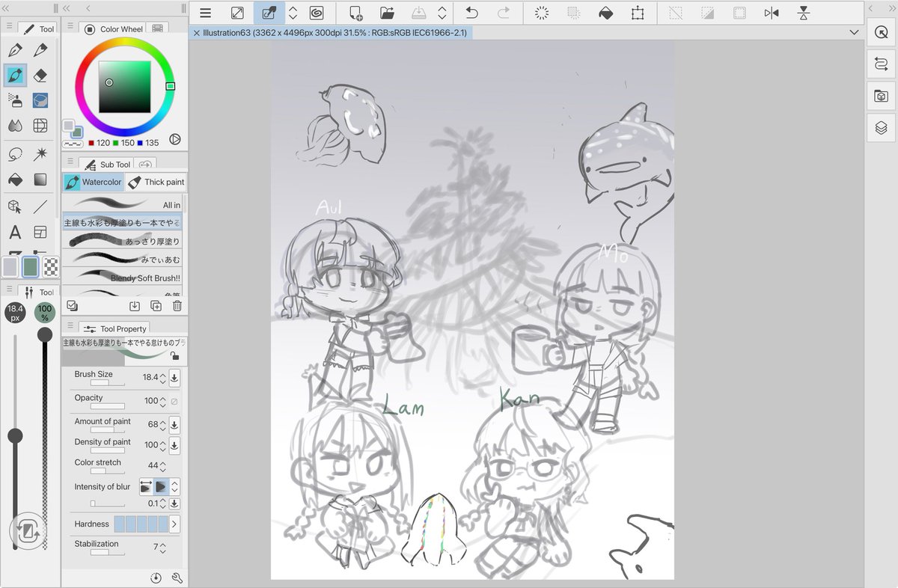898x588 pixels.
Task: Toggle Brush Size pen pressure dynamics button
Action: (174, 377)
